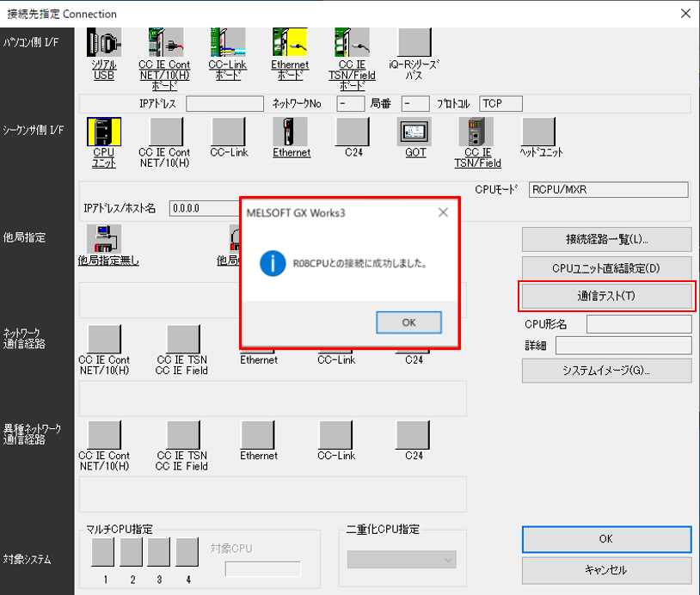Select the CPU unit icon
This screenshot has height=595, width=700.
click(103, 132)
